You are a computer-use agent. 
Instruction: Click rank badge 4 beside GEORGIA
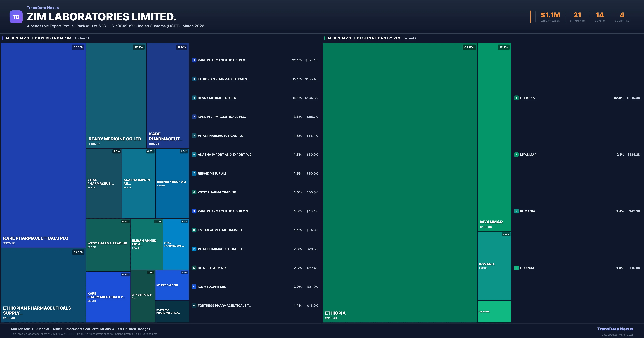pyautogui.click(x=516, y=268)
